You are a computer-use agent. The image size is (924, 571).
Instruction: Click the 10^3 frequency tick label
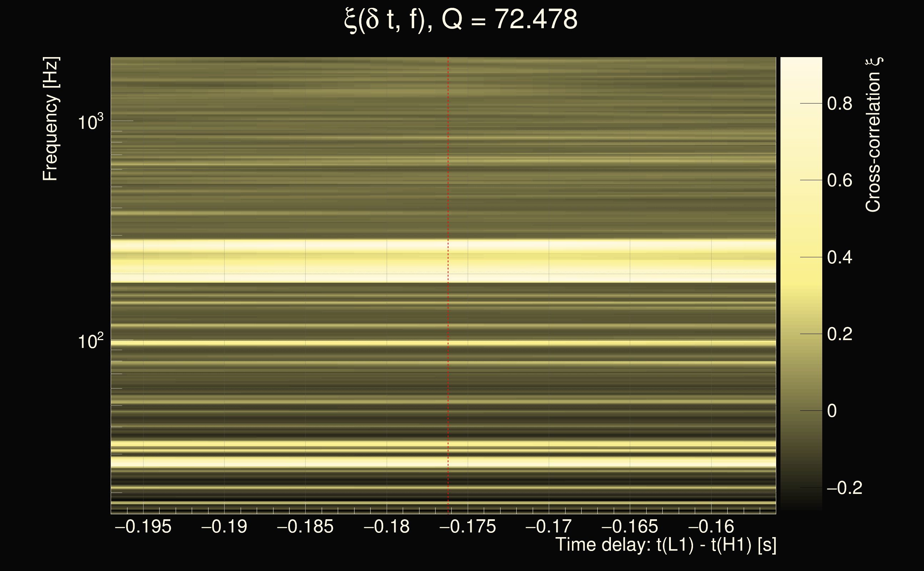point(90,122)
